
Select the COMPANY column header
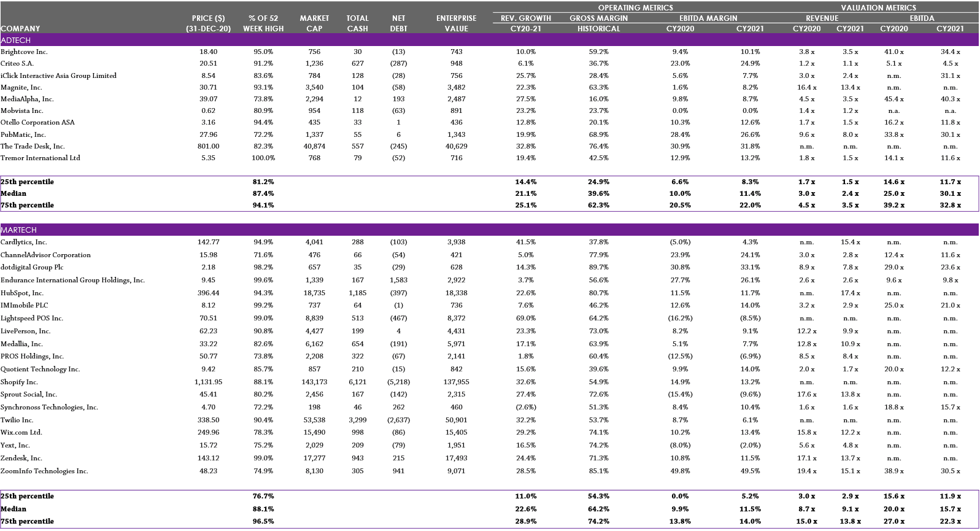(x=20, y=29)
